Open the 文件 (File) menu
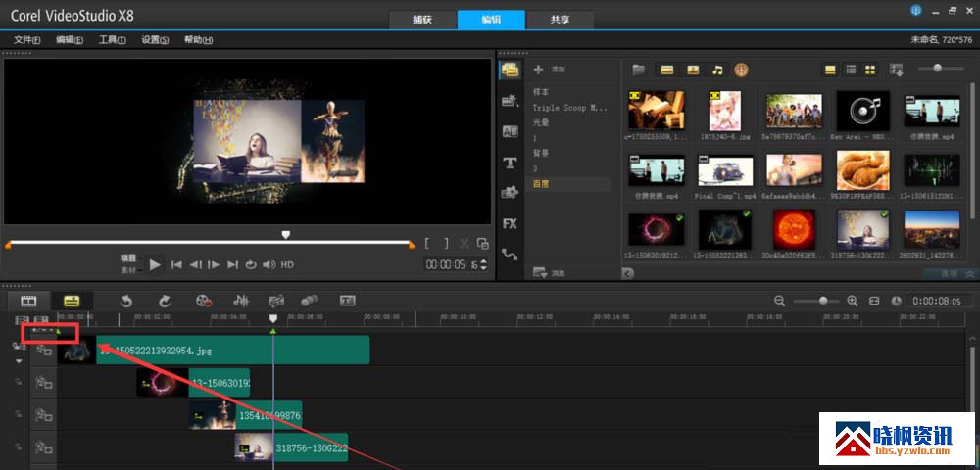Screen dimensions: 980x470 26,40
